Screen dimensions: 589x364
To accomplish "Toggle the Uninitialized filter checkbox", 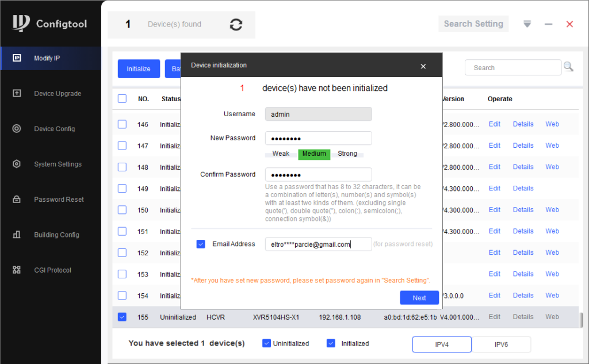I will [x=266, y=343].
